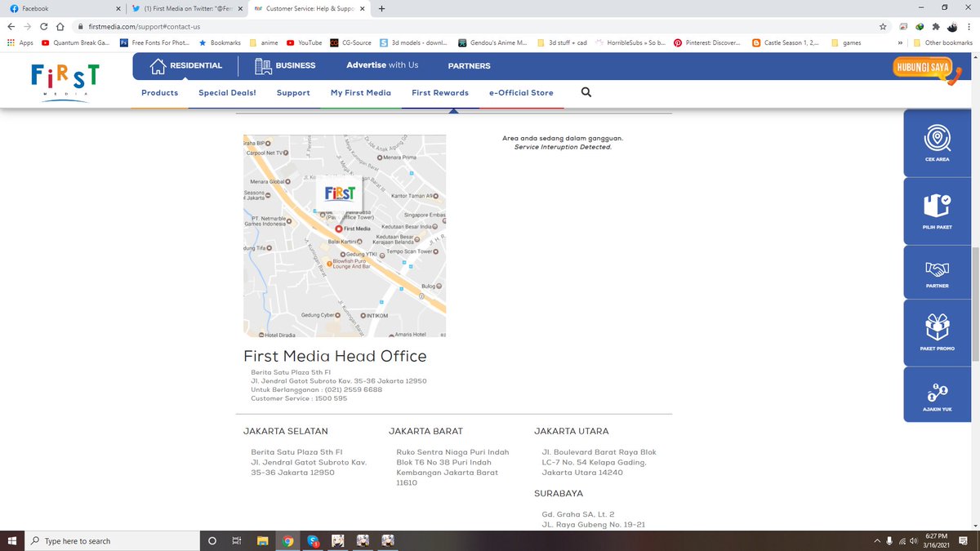Viewport: 980px width, 551px height.
Task: Open the website search magnifier icon
Action: pos(586,92)
